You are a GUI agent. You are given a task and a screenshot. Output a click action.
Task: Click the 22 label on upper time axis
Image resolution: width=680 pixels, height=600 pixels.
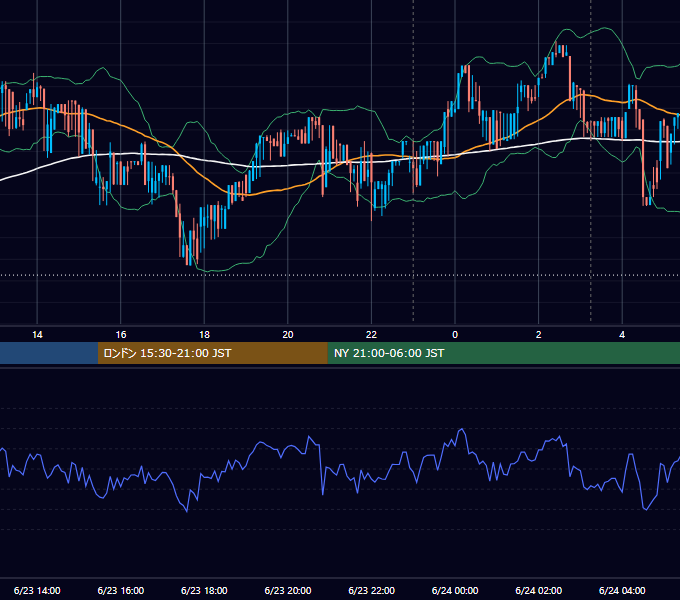[371, 335]
